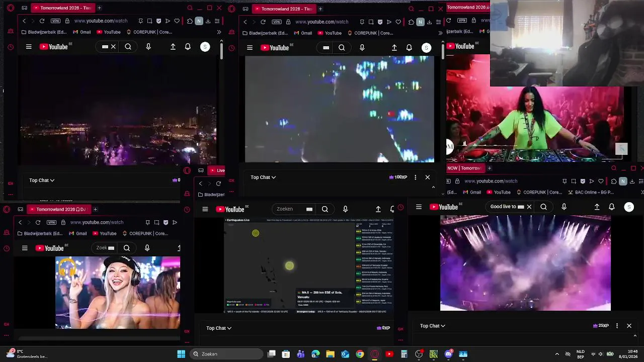Open chat options three dots beside 25XP
Image resolution: width=644 pixels, height=362 pixels.
click(617, 326)
